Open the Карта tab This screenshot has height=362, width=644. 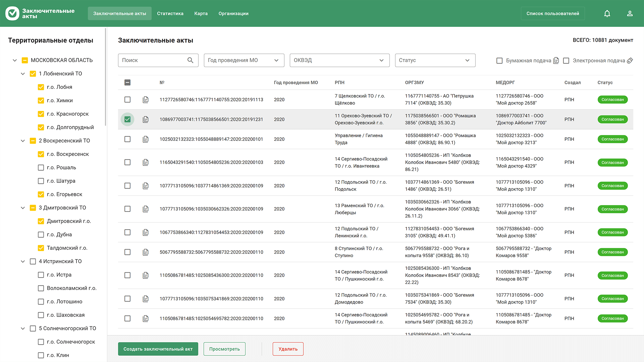point(201,13)
